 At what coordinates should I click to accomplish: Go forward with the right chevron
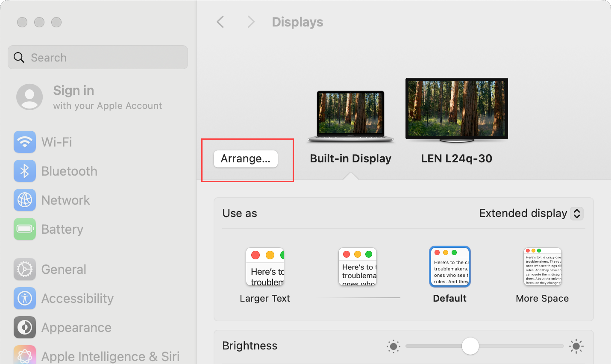pos(251,22)
